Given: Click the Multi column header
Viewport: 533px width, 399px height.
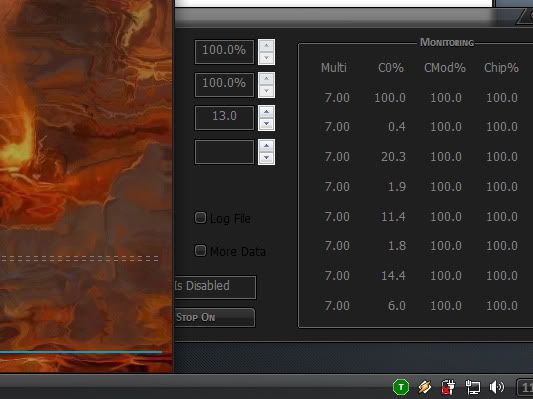Looking at the screenshot, I should point(334,68).
